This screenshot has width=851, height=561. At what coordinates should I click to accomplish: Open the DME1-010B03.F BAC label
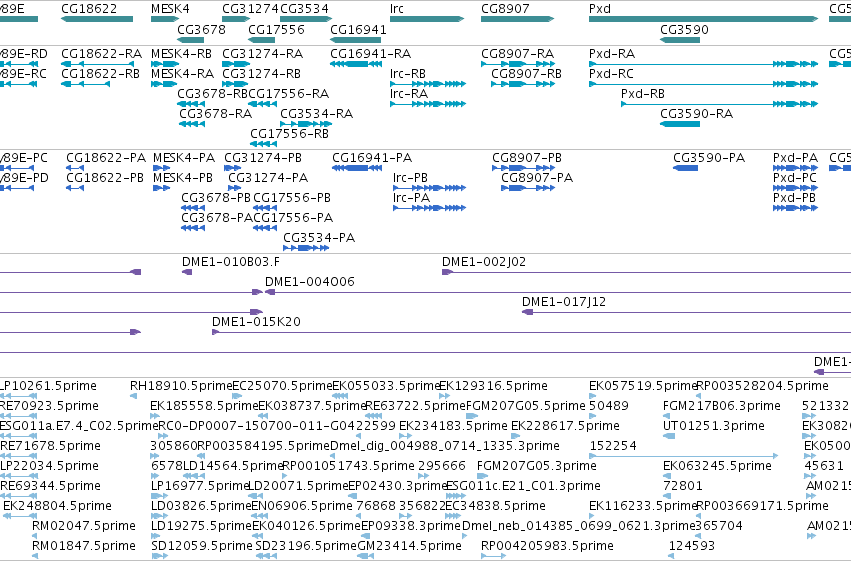click(x=231, y=262)
